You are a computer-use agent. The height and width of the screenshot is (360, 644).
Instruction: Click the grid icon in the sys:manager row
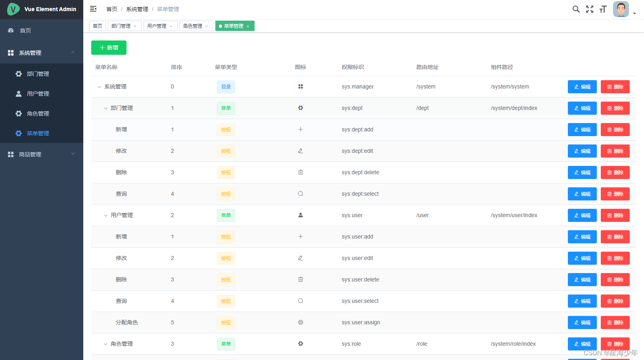pos(301,87)
